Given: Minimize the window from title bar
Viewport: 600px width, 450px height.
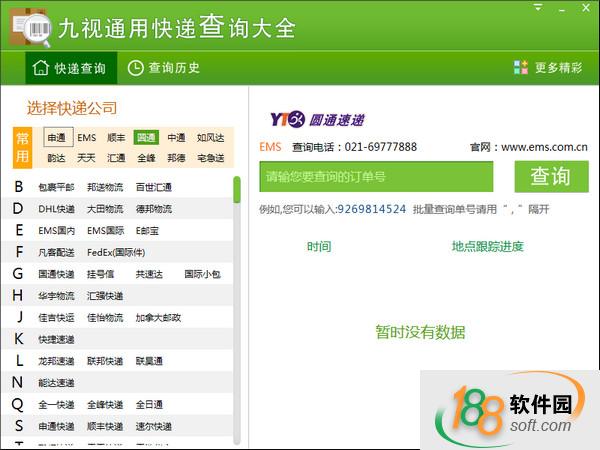Looking at the screenshot, I should [x=562, y=8].
